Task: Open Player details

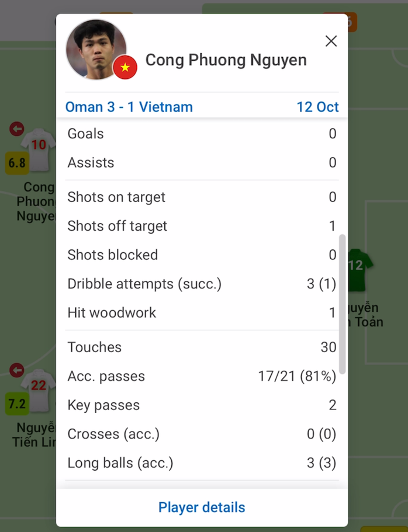Action: click(x=202, y=507)
